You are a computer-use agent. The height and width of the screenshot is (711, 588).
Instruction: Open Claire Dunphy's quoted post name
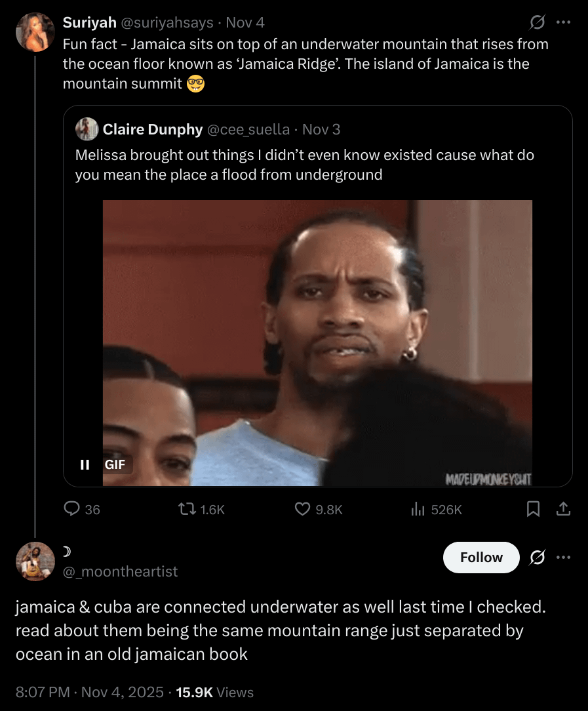click(152, 129)
